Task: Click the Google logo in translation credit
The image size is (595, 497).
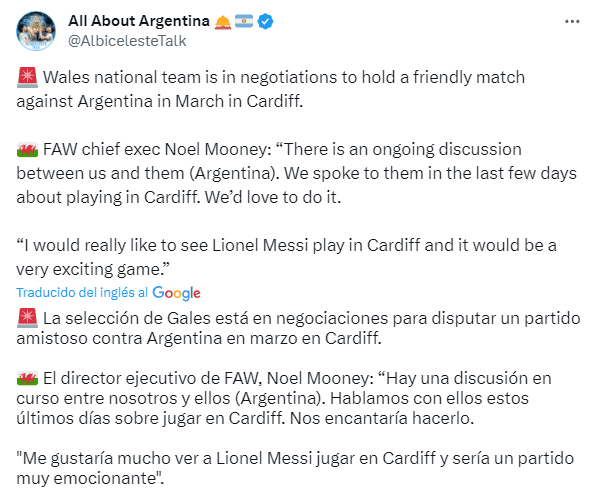Action: tap(176, 293)
